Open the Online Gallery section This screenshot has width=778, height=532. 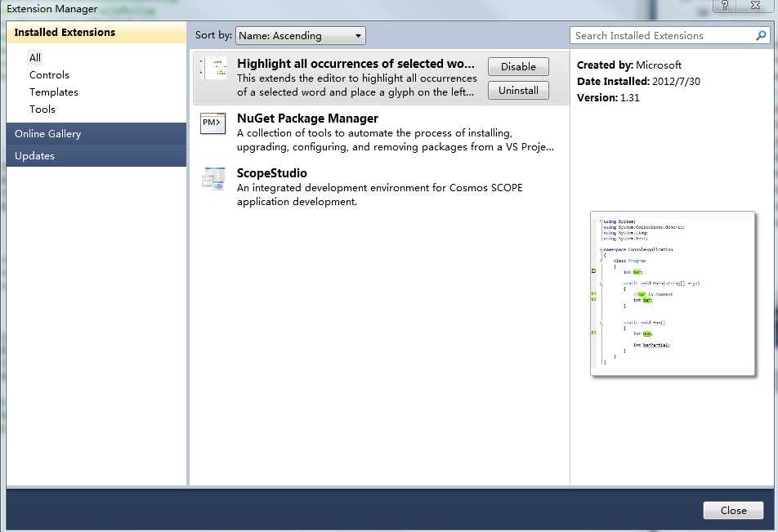(96, 133)
